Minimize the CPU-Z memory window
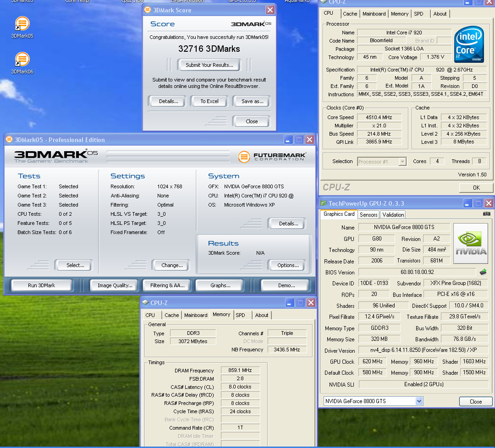The height and width of the screenshot is (448, 495). tap(290, 303)
